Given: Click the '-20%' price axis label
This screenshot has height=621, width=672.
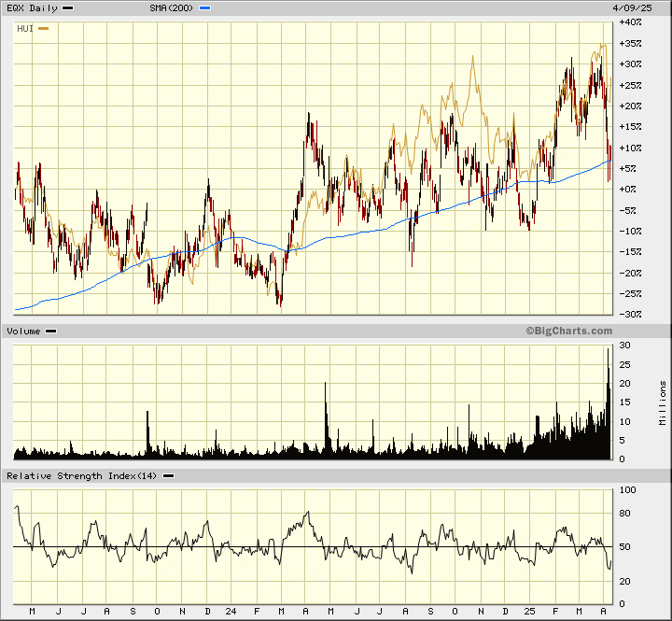Looking at the screenshot, I should coord(630,273).
